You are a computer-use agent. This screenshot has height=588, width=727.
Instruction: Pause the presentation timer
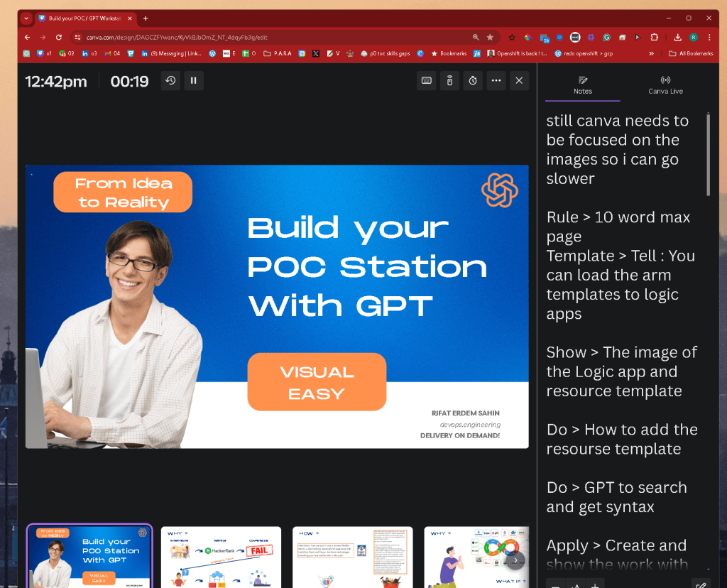tap(194, 81)
